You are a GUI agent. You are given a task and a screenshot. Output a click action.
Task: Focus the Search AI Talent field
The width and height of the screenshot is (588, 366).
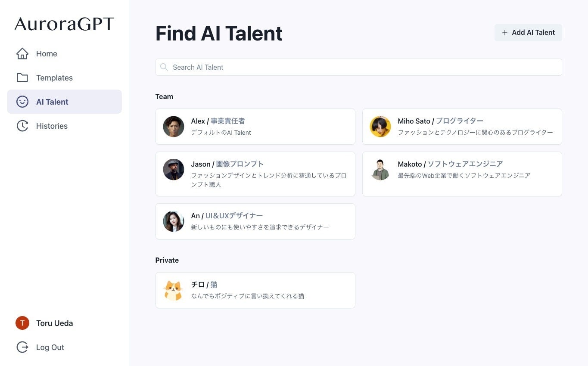tap(362, 67)
